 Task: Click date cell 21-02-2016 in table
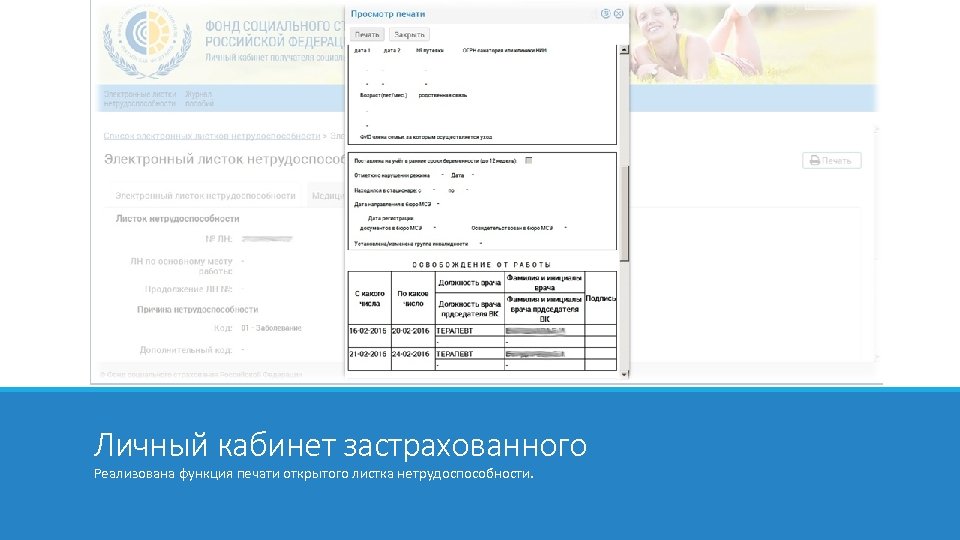tap(369, 354)
